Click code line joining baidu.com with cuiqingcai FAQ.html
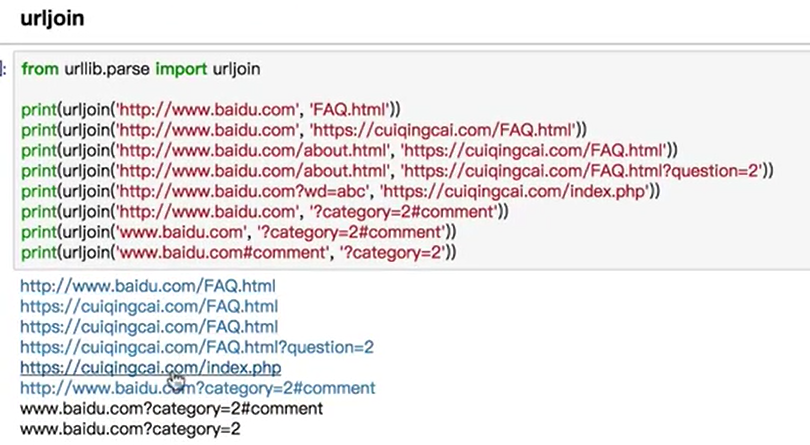The width and height of the screenshot is (810, 445). click(300, 129)
